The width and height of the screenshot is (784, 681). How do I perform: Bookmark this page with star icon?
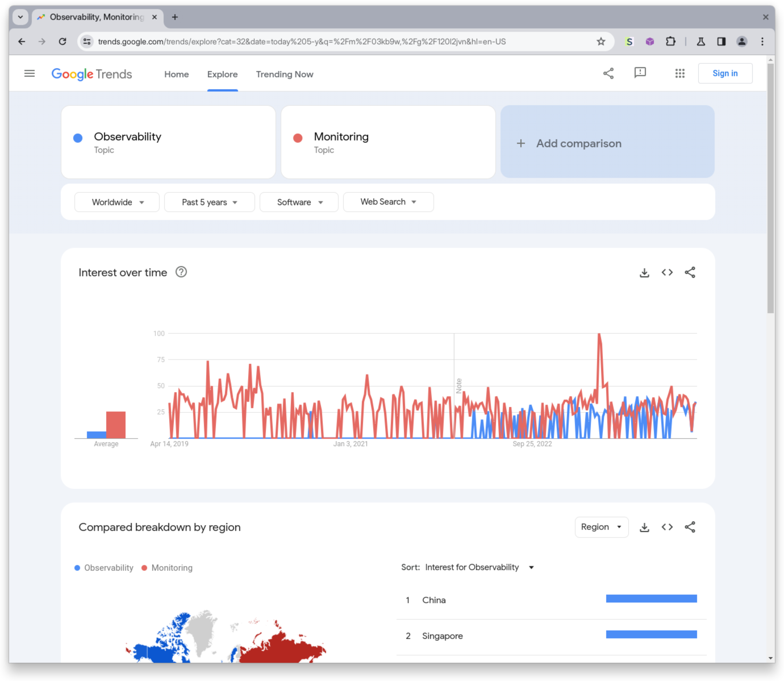click(600, 41)
